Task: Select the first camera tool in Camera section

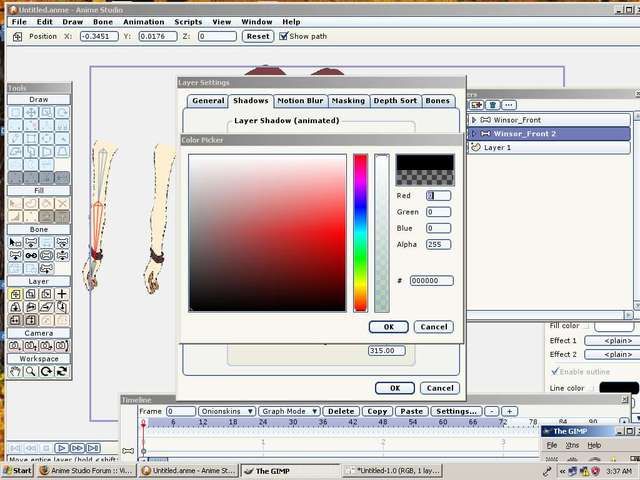Action: click(x=16, y=346)
